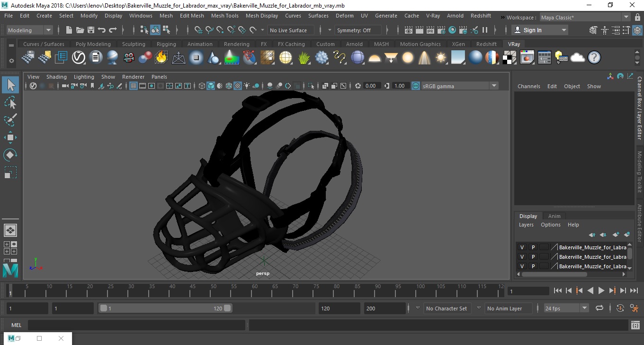Open the No Live Surface field
The width and height of the screenshot is (644, 345).
pyautogui.click(x=291, y=30)
